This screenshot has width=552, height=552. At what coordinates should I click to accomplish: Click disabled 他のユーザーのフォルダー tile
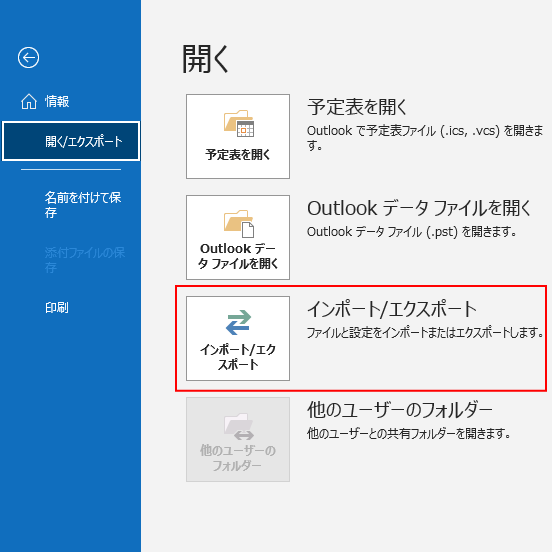pos(238,439)
